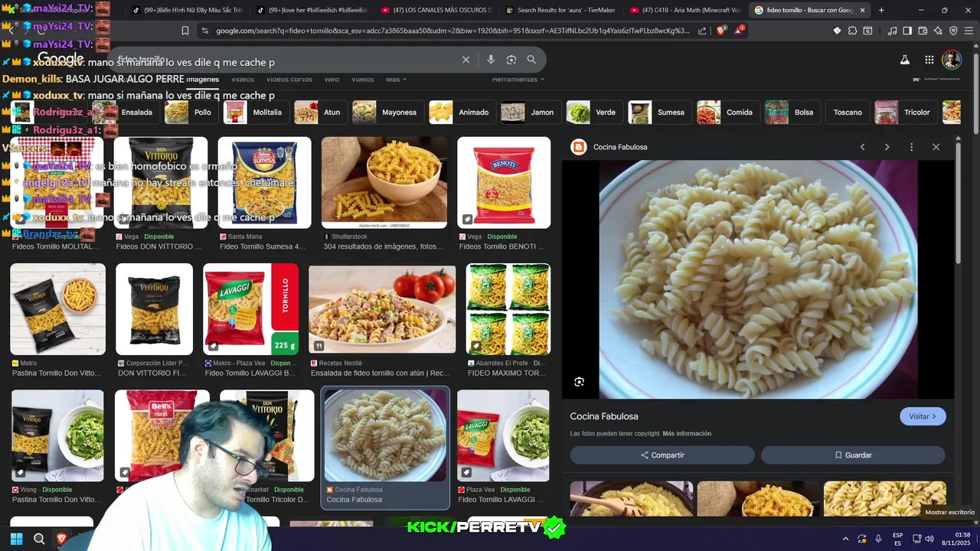Open the taskbar clock and date

pyautogui.click(x=955, y=539)
